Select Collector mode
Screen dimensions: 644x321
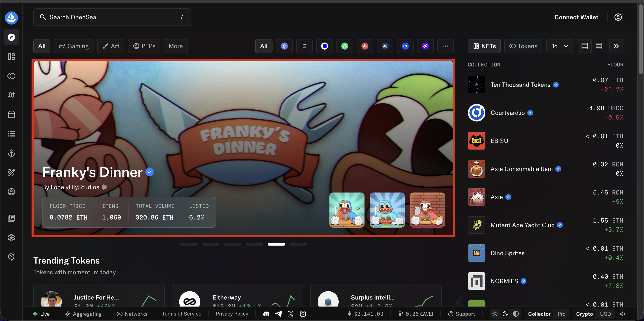point(539,314)
